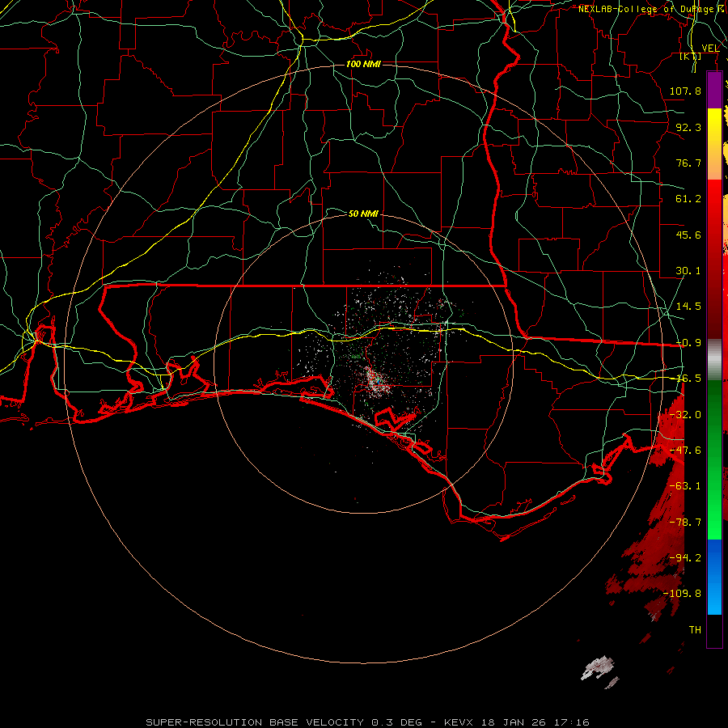Click the 50 NMI range ring label
This screenshot has width=728, height=728.
[363, 214]
